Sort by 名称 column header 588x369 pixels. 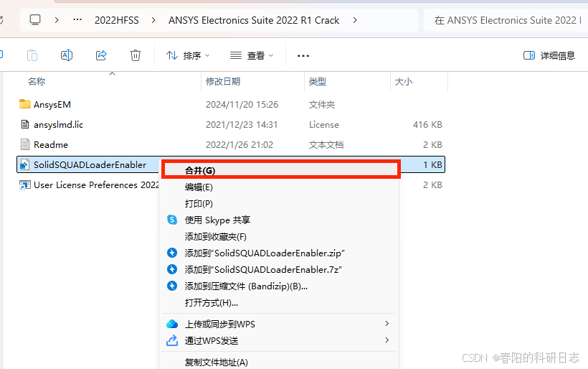tap(37, 81)
